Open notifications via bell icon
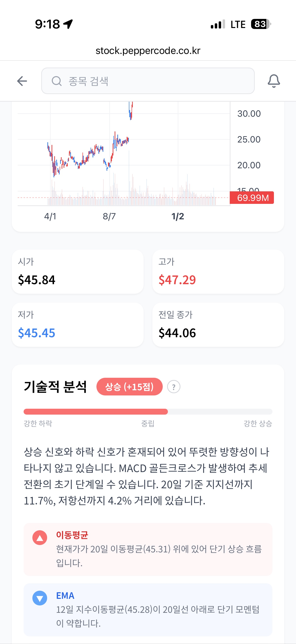Image resolution: width=296 pixels, height=644 pixels. pyautogui.click(x=274, y=81)
